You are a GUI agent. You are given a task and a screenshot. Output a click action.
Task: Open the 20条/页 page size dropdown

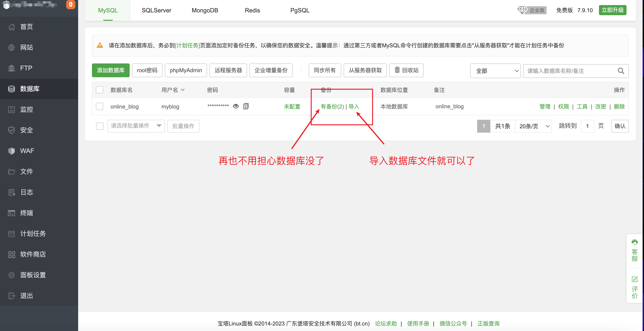(533, 126)
